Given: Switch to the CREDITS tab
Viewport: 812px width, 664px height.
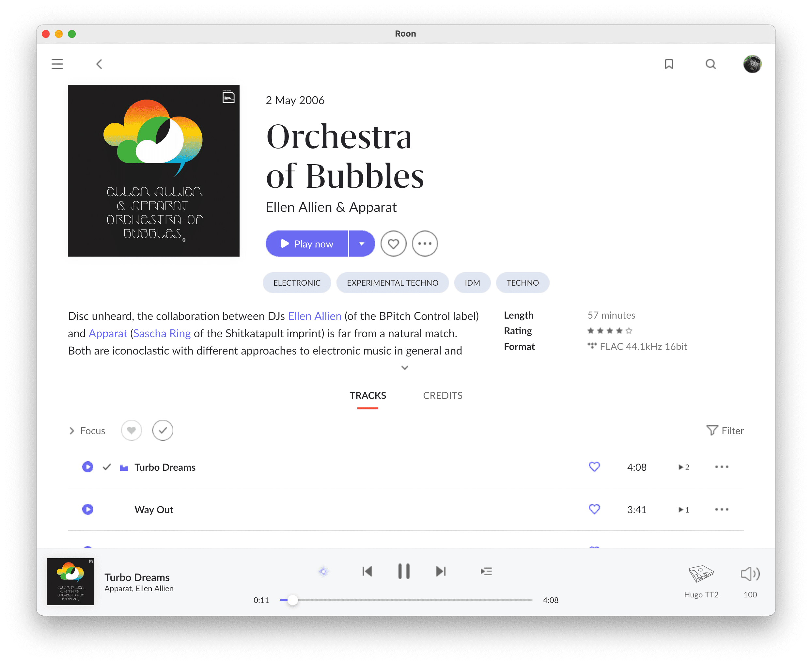Looking at the screenshot, I should (442, 395).
